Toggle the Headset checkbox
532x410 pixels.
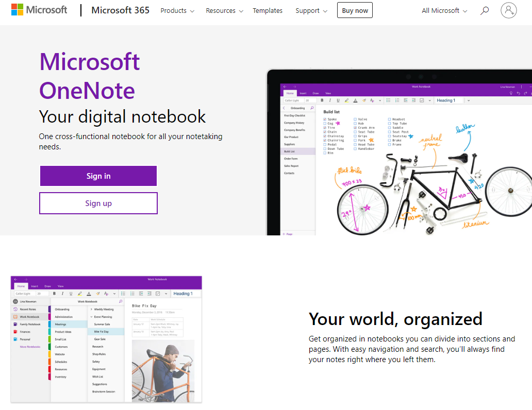pyautogui.click(x=390, y=119)
